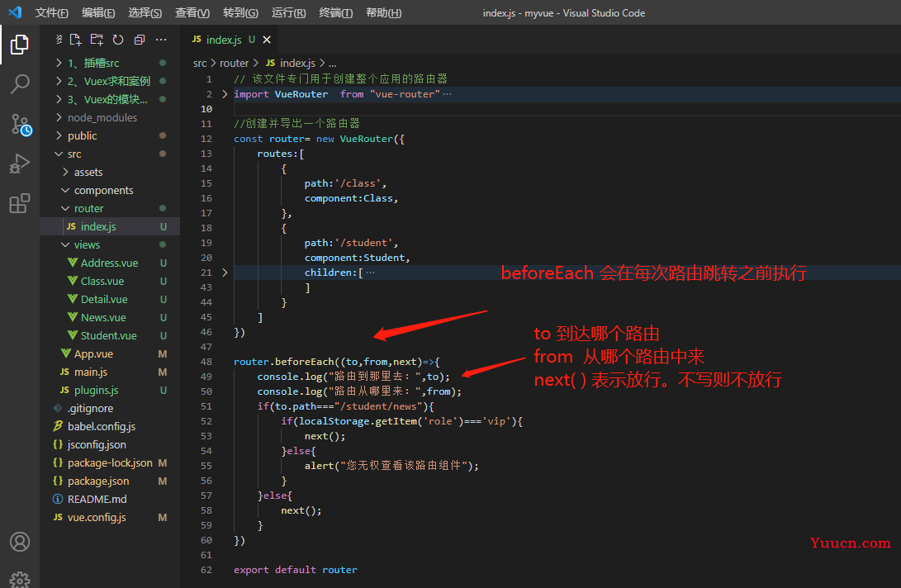The height and width of the screenshot is (588, 901).
Task: Open .gitignore file
Action: (x=110, y=409)
